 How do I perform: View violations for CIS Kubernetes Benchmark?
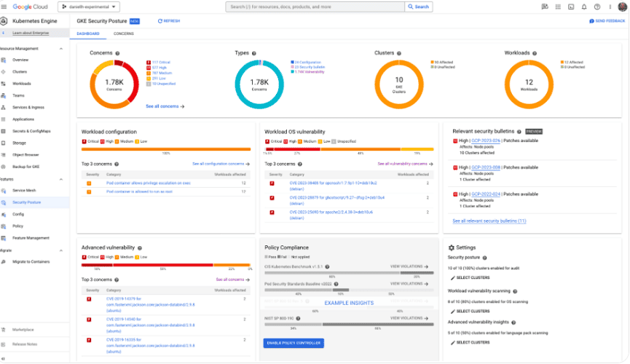click(409, 266)
